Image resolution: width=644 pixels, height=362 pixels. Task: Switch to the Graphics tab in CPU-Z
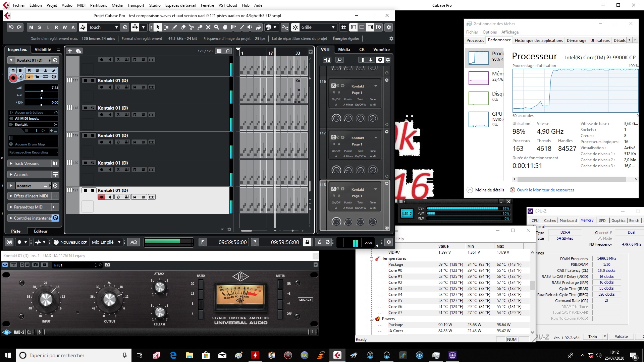618,221
